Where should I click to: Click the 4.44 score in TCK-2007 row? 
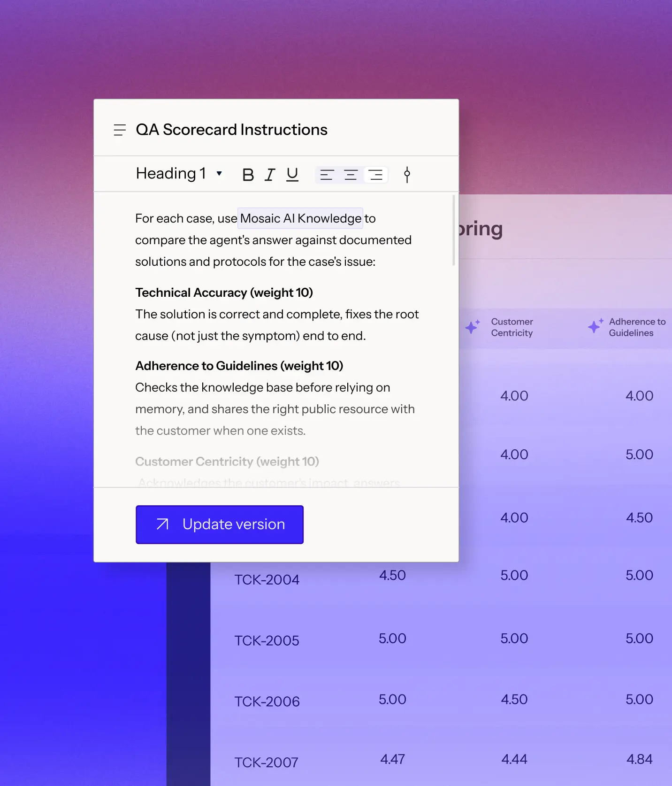tap(514, 759)
